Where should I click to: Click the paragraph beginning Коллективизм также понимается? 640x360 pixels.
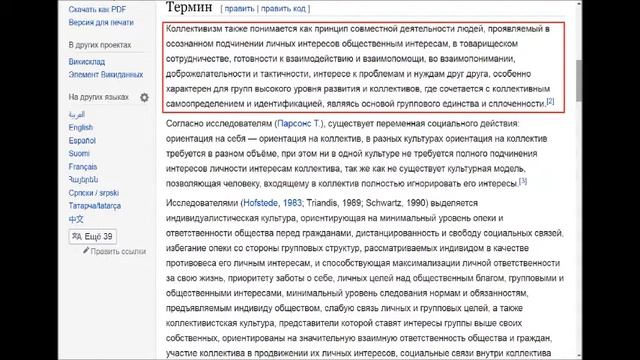click(x=360, y=66)
